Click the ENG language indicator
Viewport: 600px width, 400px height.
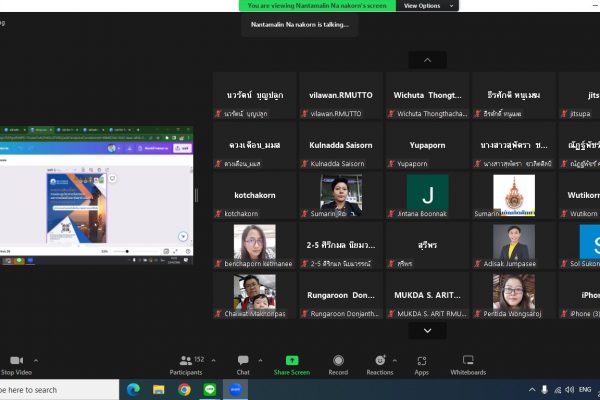[585, 390]
